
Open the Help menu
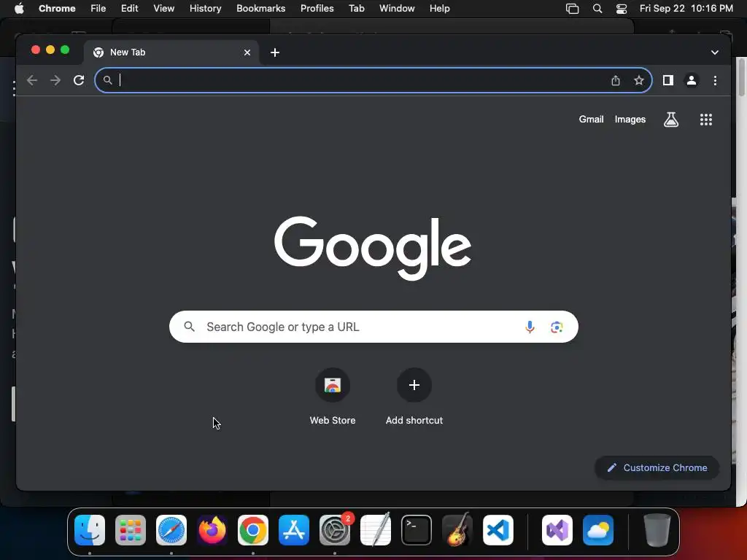(x=439, y=9)
